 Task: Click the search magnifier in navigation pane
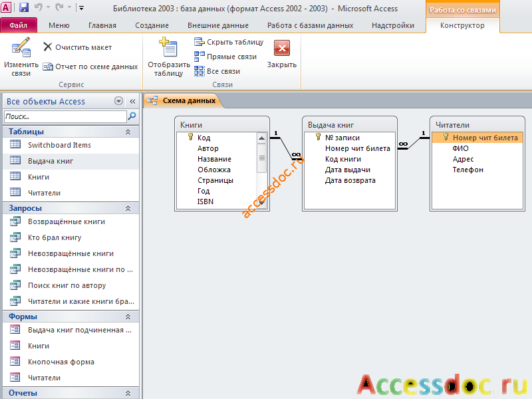[x=132, y=116]
